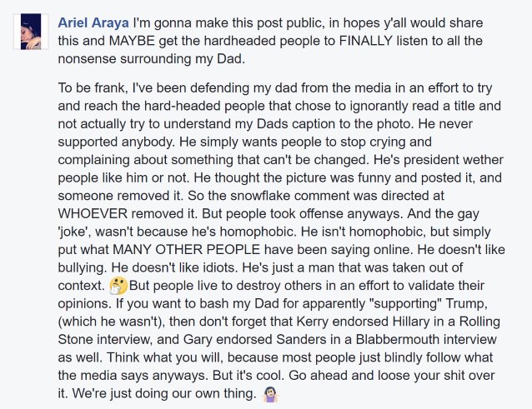This screenshot has width=532, height=409.
Task: Open Ariel Araya's profile picture thumbnail
Action: point(31,32)
